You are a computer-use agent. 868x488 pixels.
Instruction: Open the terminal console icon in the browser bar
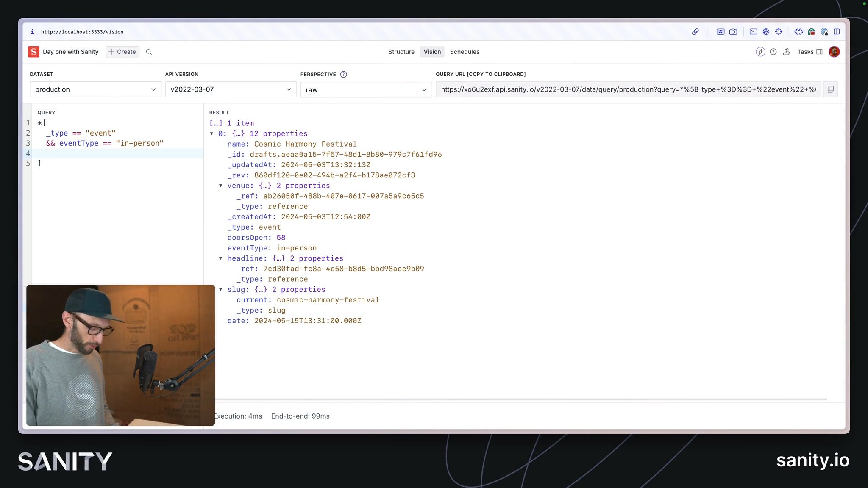coord(753,32)
